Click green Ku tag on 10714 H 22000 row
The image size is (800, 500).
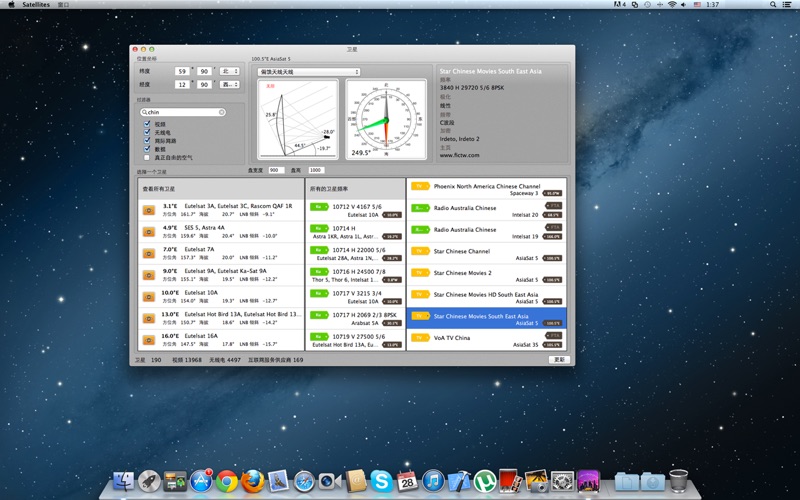click(x=319, y=250)
